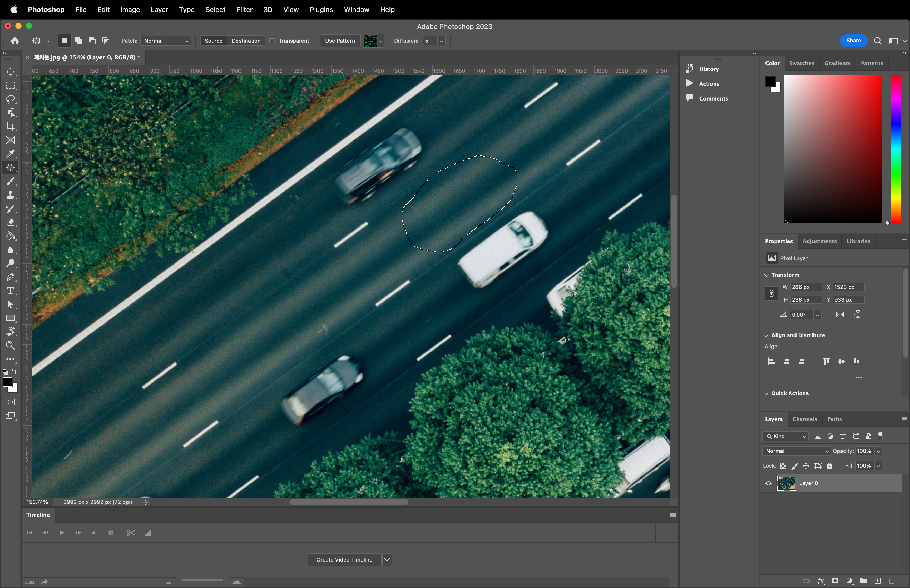910x588 pixels.
Task: Toggle Quick Mask mode
Action: pyautogui.click(x=10, y=402)
